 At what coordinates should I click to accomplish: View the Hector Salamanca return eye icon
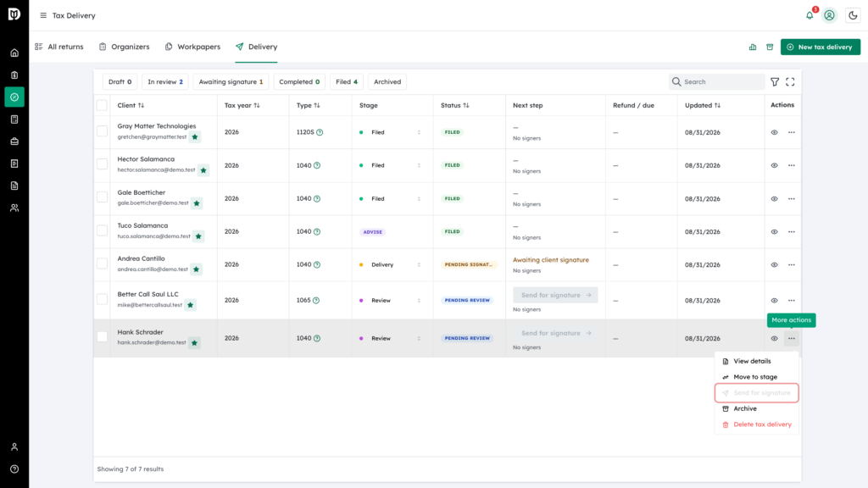tap(775, 165)
